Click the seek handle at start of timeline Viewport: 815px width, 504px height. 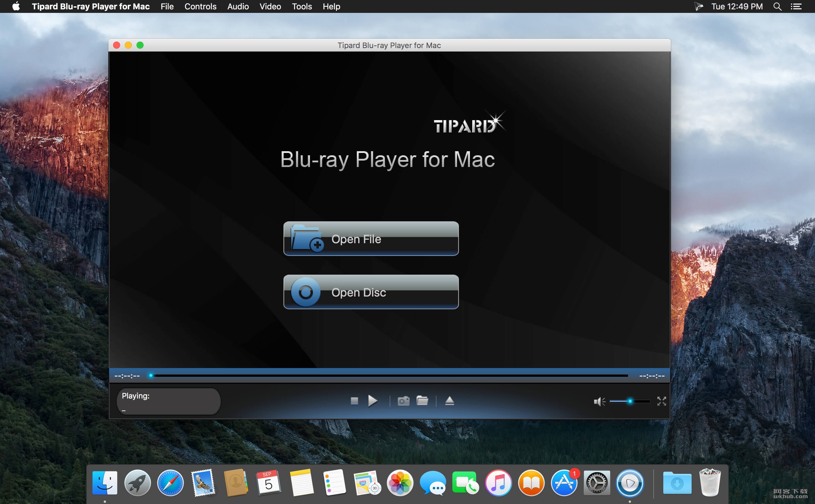coord(151,376)
